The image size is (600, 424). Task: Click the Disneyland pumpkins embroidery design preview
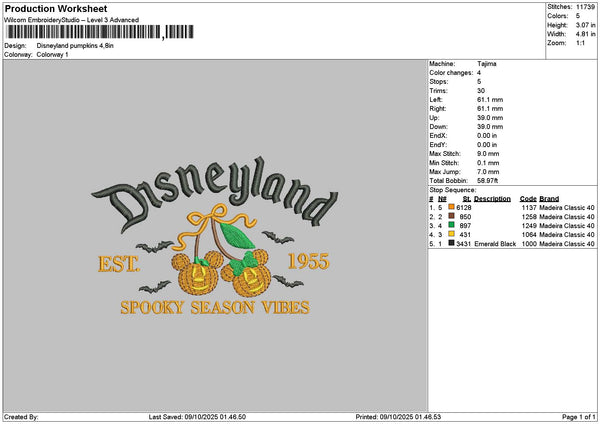tap(214, 235)
